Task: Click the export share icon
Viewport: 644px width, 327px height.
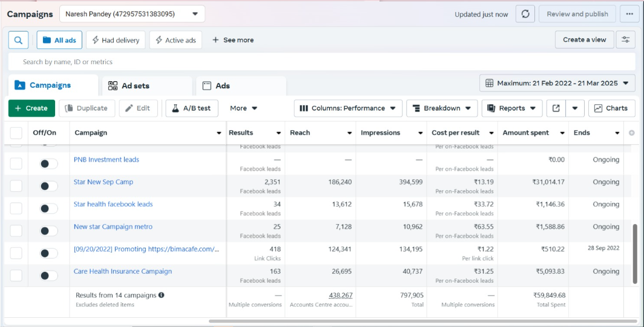Action: click(556, 108)
